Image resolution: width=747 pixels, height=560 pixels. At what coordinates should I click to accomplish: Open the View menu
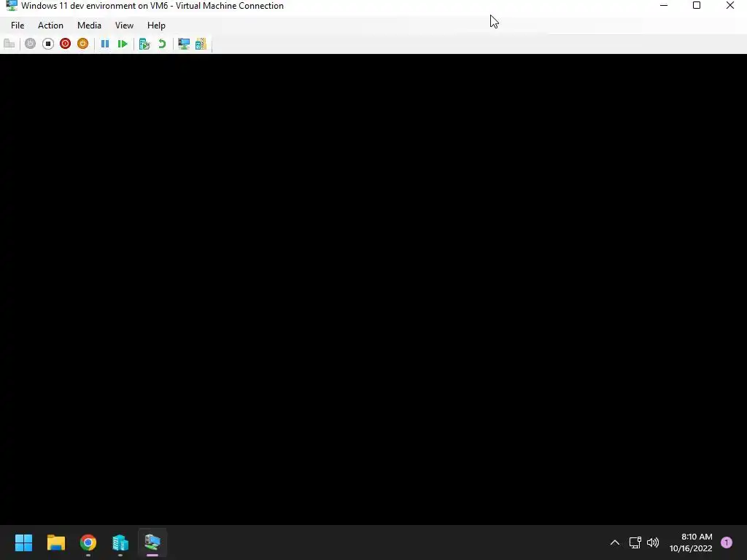pos(124,26)
